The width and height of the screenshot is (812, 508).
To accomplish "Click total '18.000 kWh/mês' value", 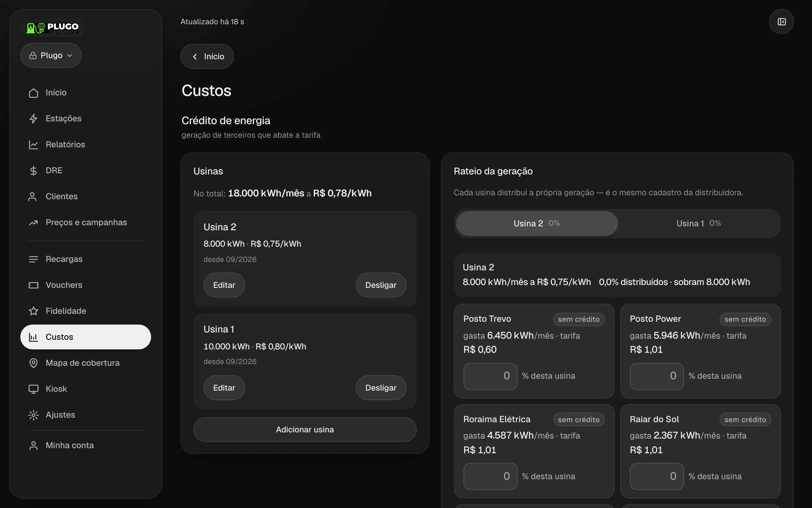I will tap(266, 194).
